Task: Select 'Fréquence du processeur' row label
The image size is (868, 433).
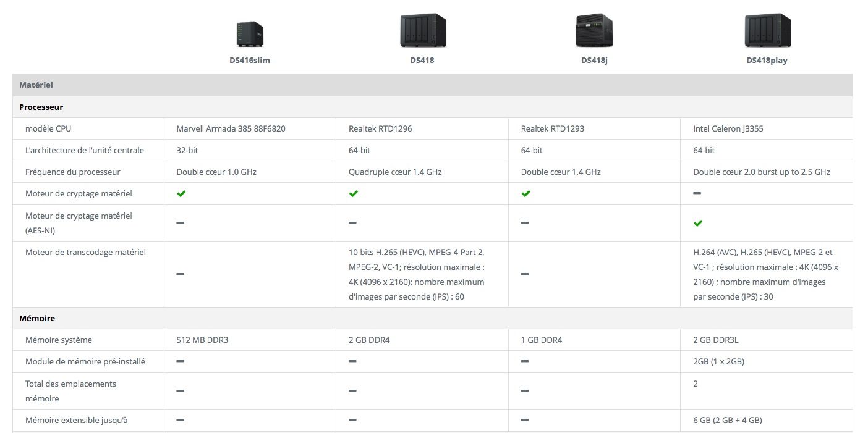Action: (x=73, y=172)
